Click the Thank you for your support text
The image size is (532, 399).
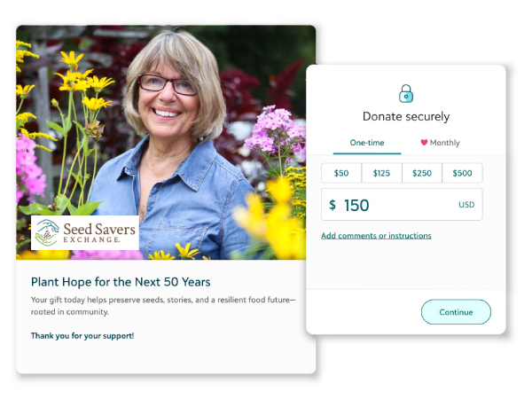82,336
